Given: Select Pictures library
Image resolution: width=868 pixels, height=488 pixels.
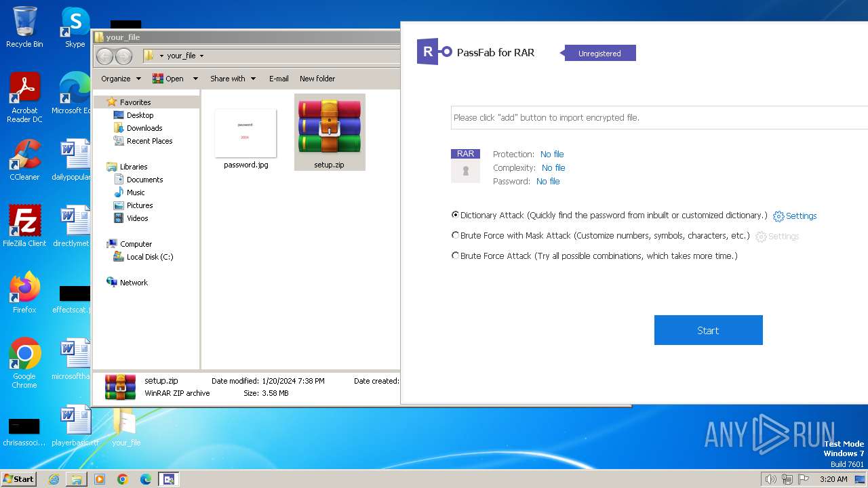Looking at the screenshot, I should coord(140,205).
